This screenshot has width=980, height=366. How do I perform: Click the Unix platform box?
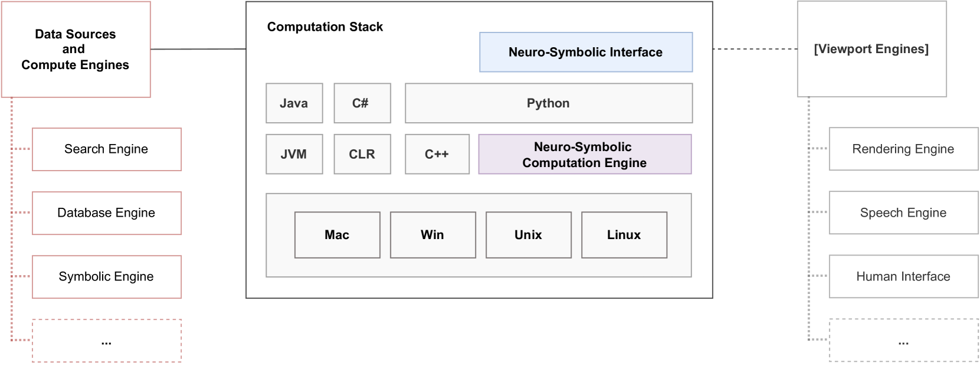pos(528,235)
